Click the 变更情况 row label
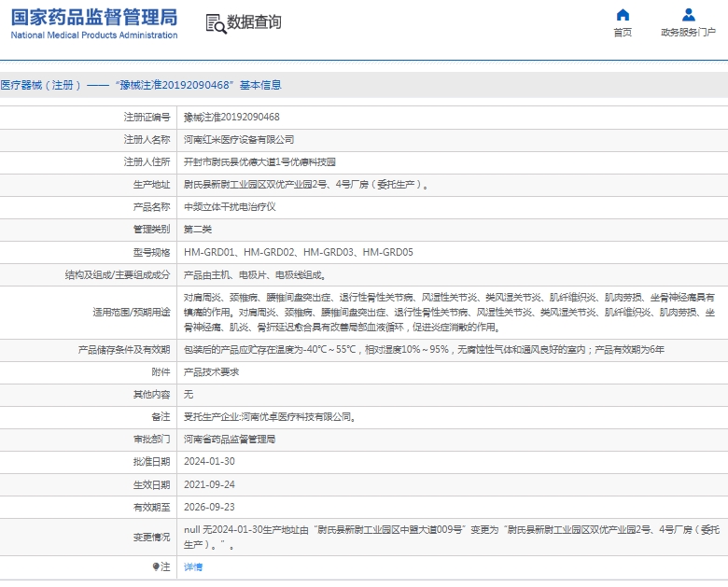 pyautogui.click(x=152, y=538)
